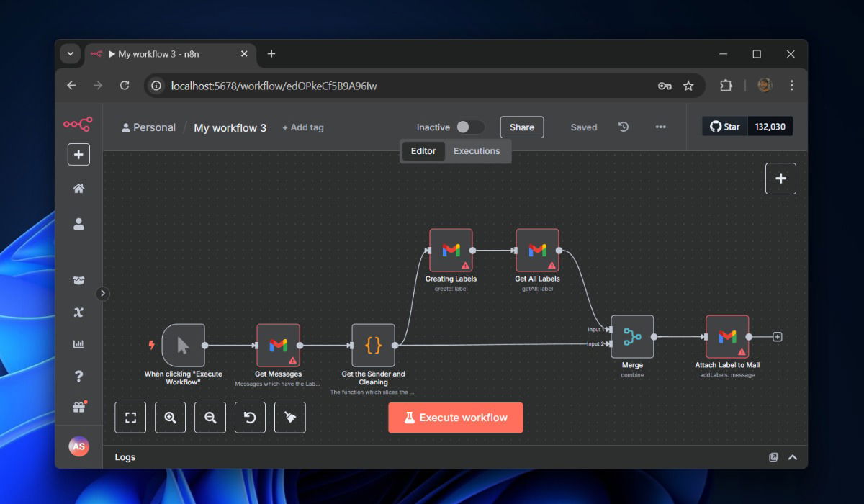Viewport: 864px width, 504px height.
Task: Open the workflow three-dots options menu
Action: point(660,127)
